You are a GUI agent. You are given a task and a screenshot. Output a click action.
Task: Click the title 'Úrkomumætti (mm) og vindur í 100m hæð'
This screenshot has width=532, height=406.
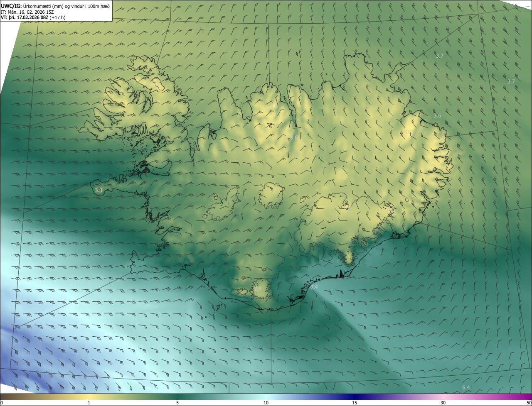pyautogui.click(x=66, y=5)
